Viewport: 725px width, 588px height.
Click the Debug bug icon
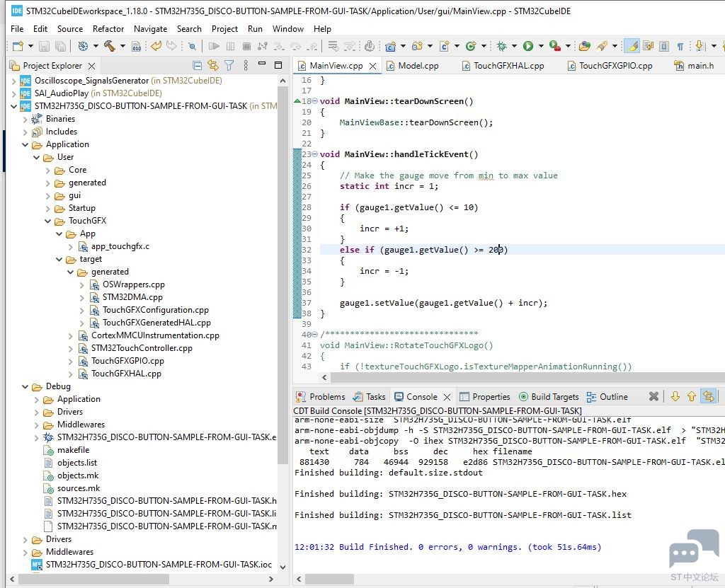pos(501,46)
